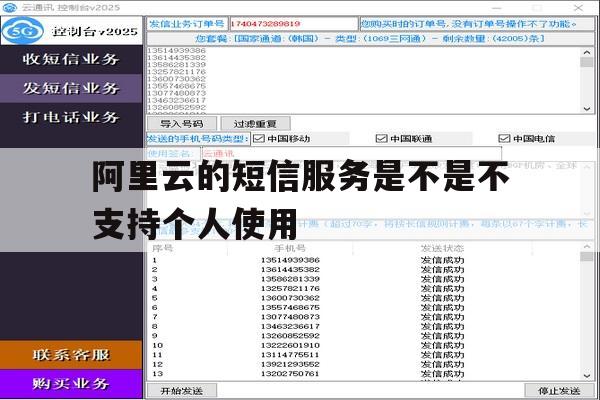Click 发信成功 status in row 13
Image resolution: width=600 pixels, height=400 pixels.
442,374
